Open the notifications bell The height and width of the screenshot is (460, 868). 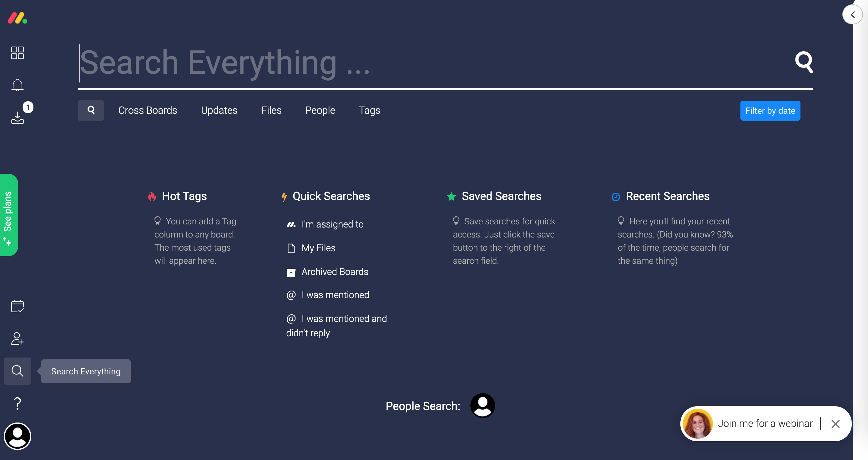[17, 85]
